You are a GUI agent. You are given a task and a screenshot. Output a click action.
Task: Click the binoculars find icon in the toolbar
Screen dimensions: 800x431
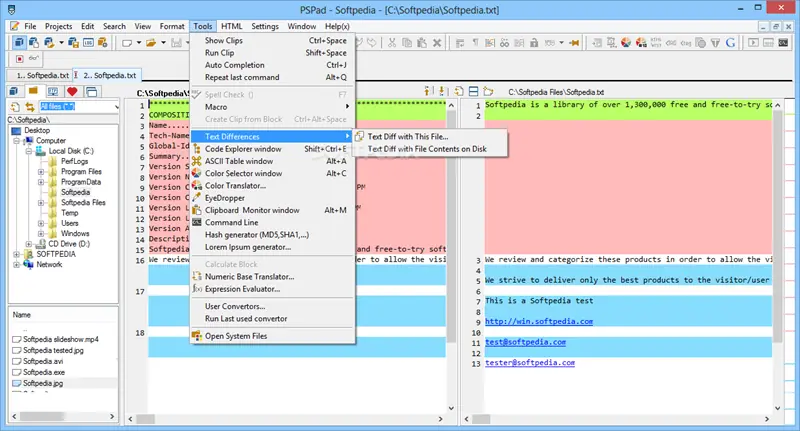(x=505, y=43)
